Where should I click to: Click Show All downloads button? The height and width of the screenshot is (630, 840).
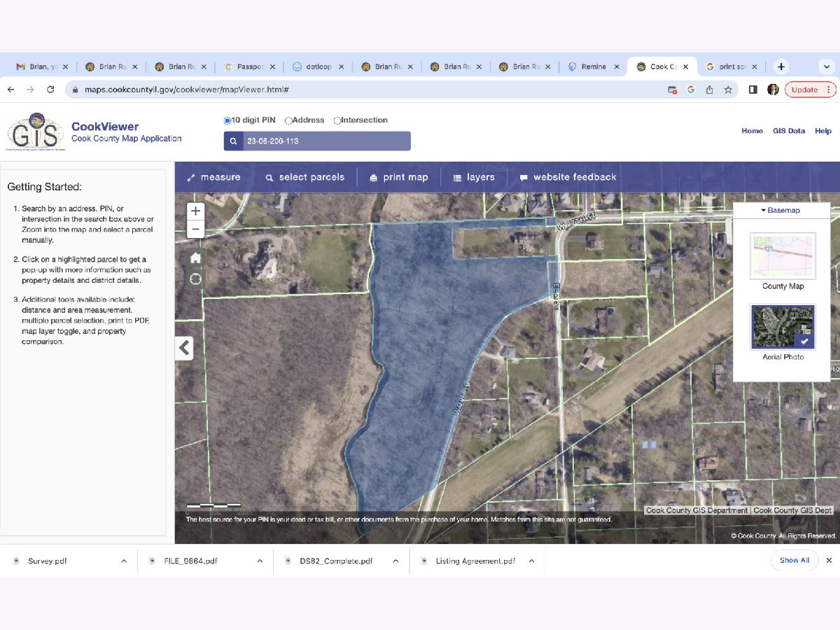click(794, 560)
